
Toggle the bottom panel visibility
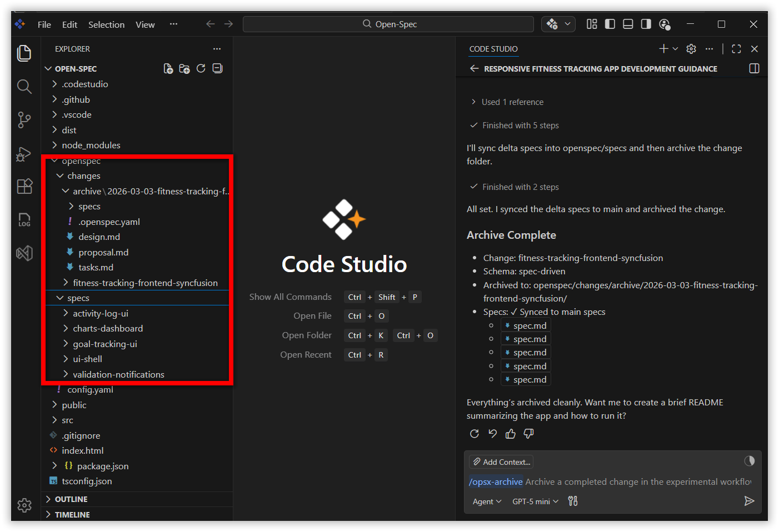tap(628, 24)
